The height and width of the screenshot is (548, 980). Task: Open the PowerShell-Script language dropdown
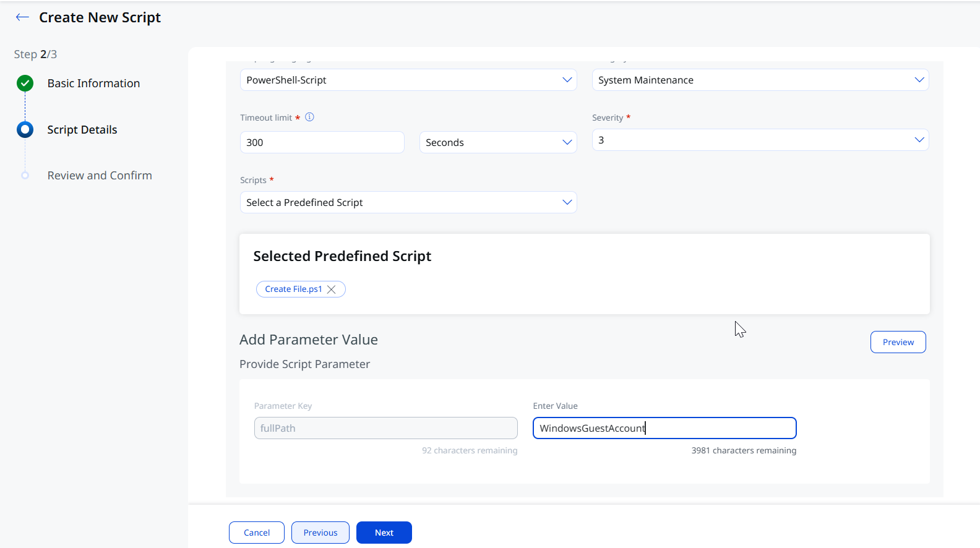pos(408,80)
